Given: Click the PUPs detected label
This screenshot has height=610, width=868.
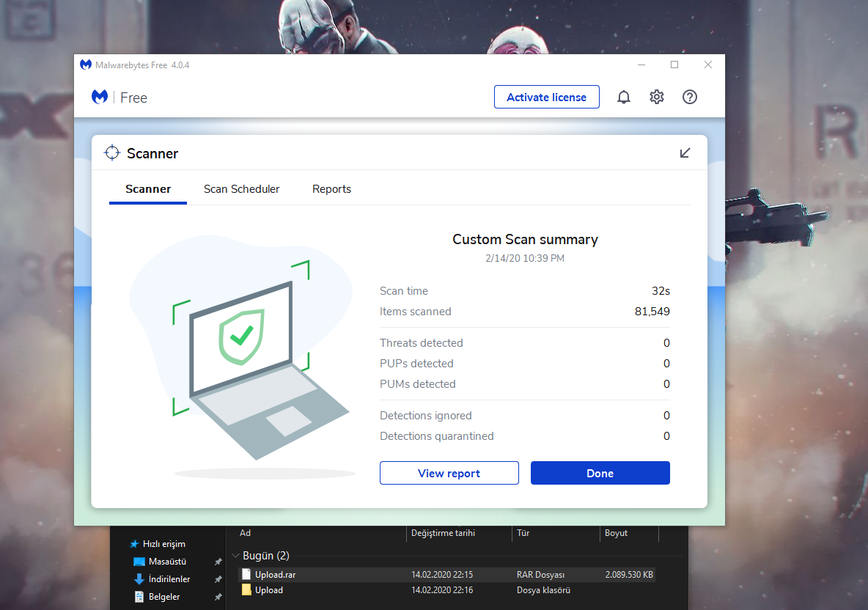Looking at the screenshot, I should tap(416, 364).
